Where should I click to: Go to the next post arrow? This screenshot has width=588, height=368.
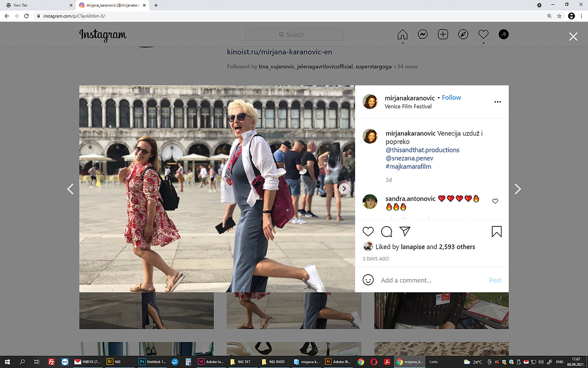517,189
